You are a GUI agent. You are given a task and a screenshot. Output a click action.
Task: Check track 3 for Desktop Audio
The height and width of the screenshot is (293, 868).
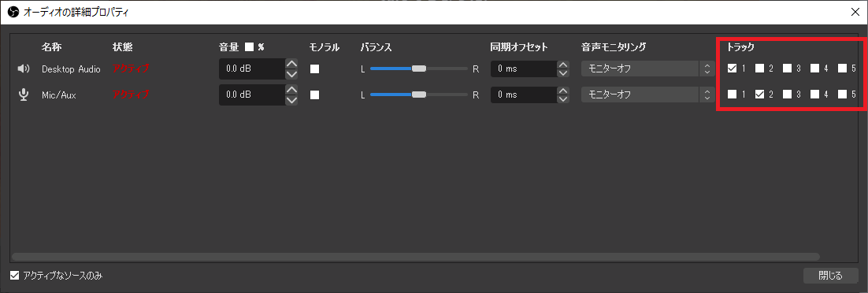click(787, 69)
